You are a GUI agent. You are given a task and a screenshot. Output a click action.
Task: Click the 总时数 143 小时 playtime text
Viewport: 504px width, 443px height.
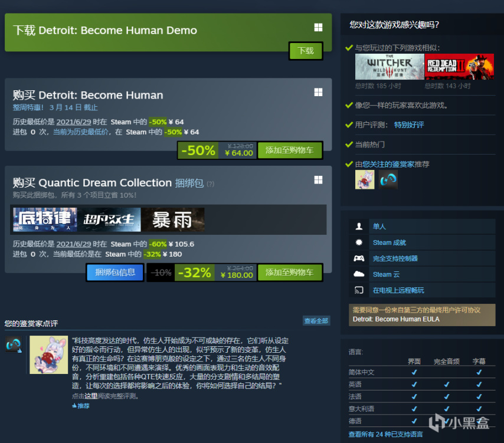pyautogui.click(x=447, y=86)
